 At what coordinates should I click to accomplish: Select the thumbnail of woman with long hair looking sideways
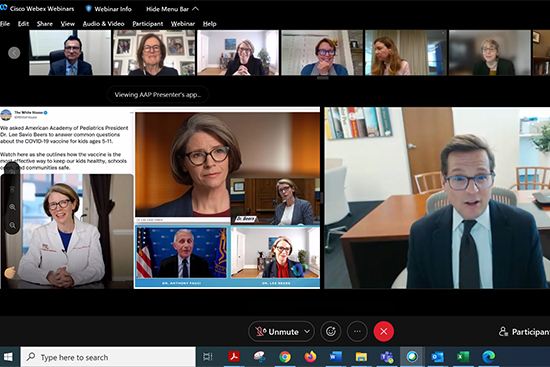[x=406, y=53]
